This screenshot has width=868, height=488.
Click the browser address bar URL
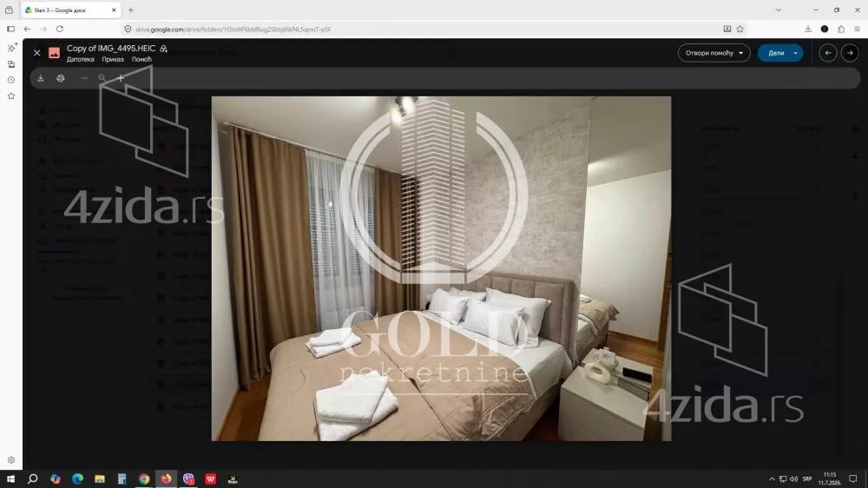coord(233,30)
